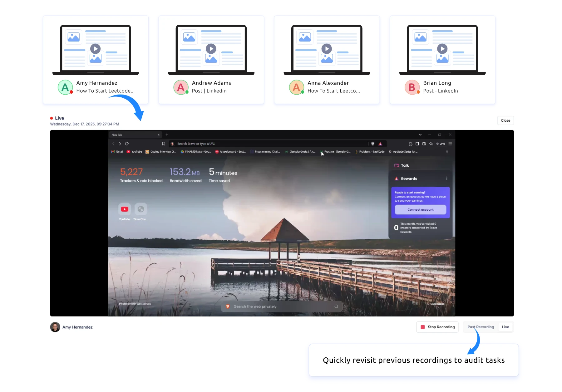Select the New Tab browser tab
This screenshot has height=392, width=562.
(x=133, y=135)
